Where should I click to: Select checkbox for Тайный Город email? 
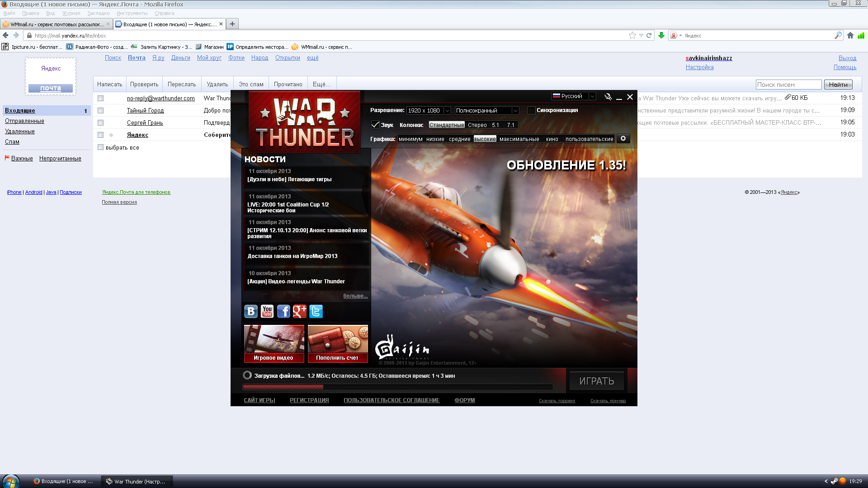click(101, 110)
